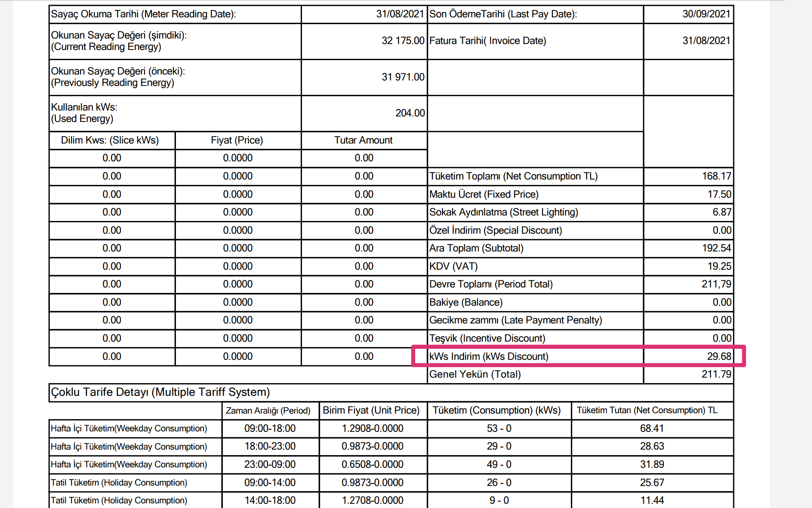Click the Street Lighting amount 6.87
Image resolution: width=812 pixels, height=508 pixels.
pyautogui.click(x=721, y=212)
